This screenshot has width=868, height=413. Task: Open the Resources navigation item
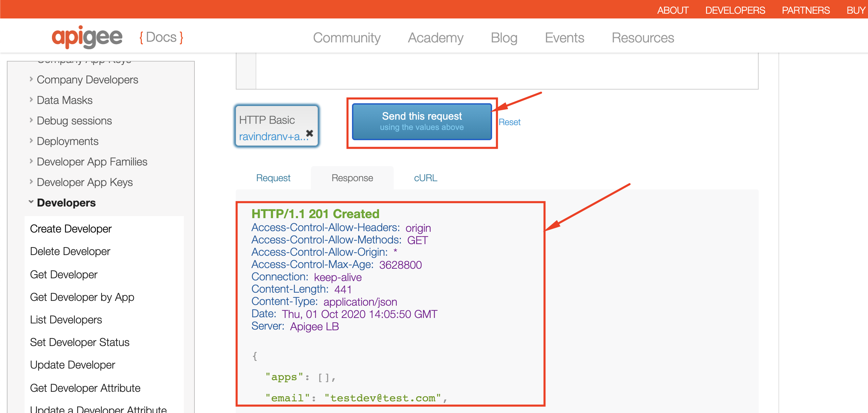[643, 38]
